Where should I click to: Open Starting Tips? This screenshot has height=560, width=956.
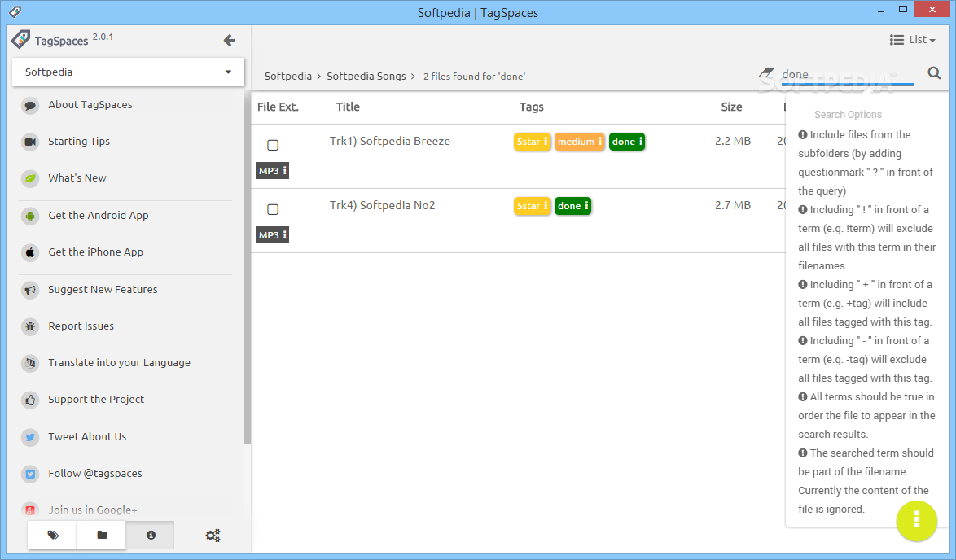coord(79,142)
